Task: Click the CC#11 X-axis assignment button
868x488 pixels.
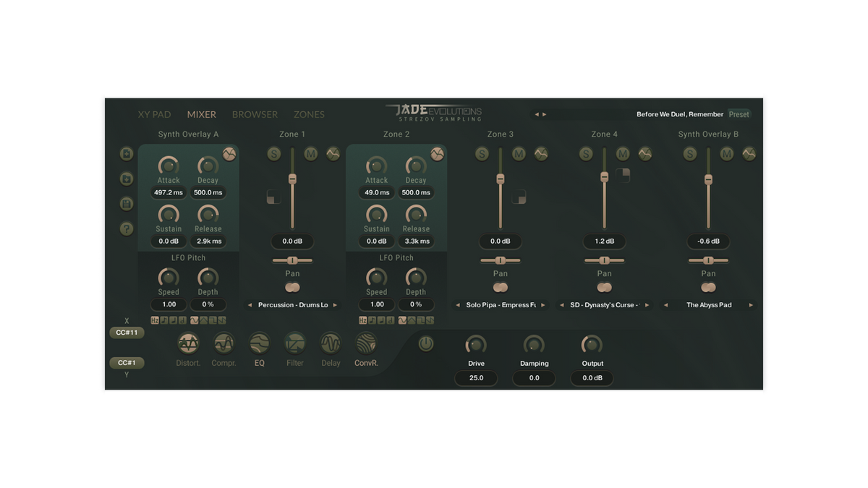Action: pyautogui.click(x=127, y=333)
